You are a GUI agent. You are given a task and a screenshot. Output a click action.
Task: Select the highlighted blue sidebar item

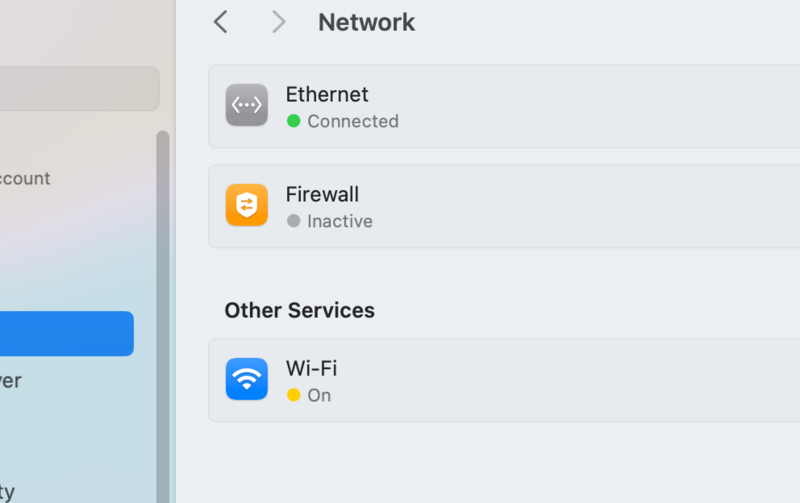[x=65, y=333]
